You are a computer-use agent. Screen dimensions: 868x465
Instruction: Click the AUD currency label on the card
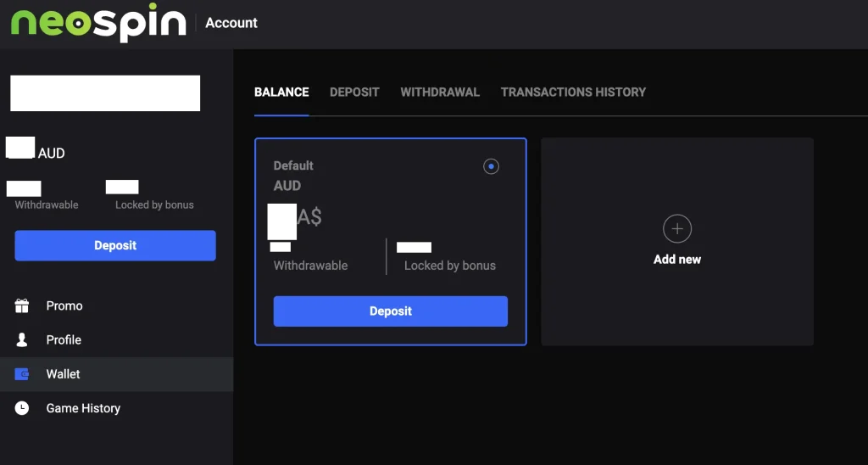287,186
